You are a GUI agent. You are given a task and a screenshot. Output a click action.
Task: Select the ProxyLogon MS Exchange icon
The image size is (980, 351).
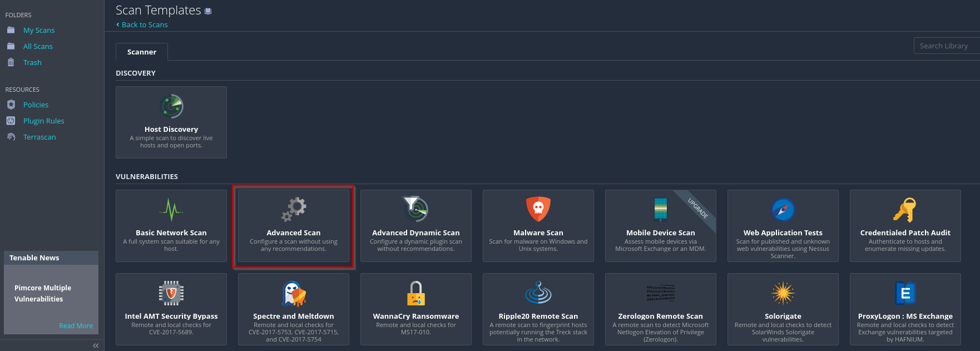905,293
